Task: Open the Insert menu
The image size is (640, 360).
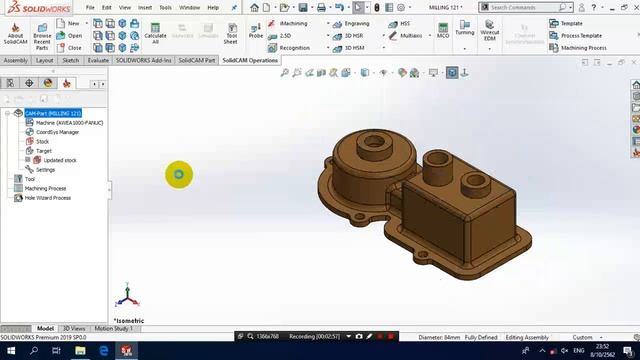Action: [145, 7]
